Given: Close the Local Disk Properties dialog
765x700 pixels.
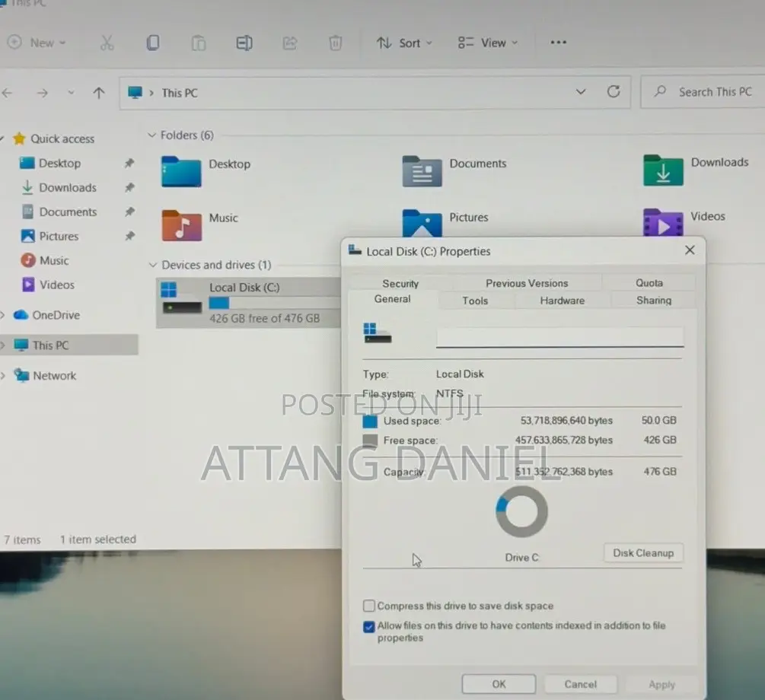Looking at the screenshot, I should 690,250.
